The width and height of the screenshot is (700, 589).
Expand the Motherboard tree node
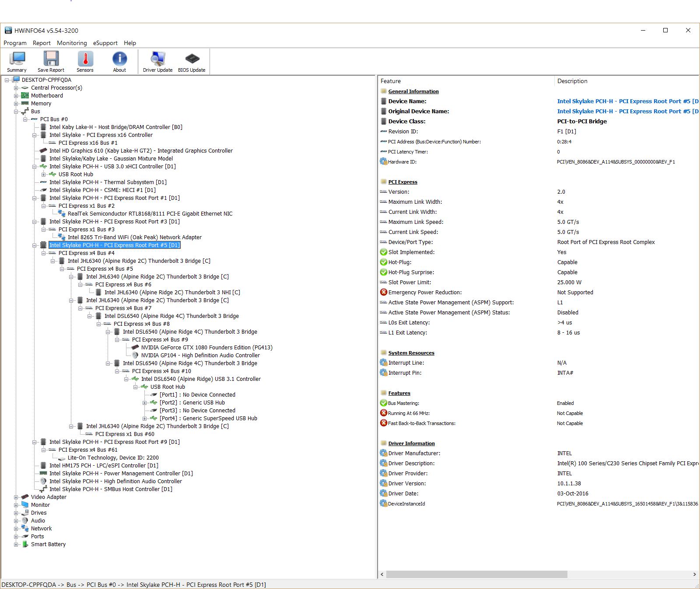coord(16,96)
